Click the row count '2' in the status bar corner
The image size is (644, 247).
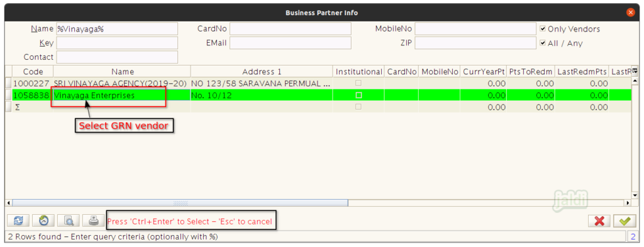click(x=633, y=237)
